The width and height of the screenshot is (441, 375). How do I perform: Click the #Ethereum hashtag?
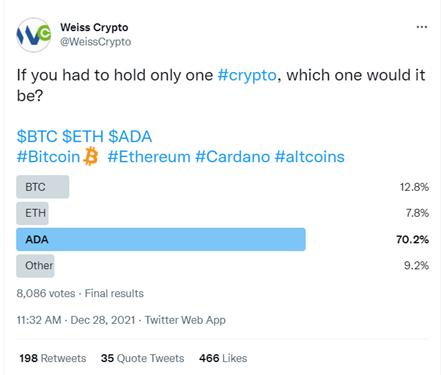coord(149,157)
